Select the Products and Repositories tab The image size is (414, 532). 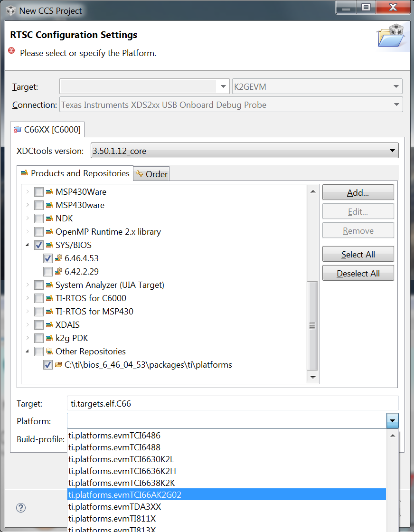[75, 173]
